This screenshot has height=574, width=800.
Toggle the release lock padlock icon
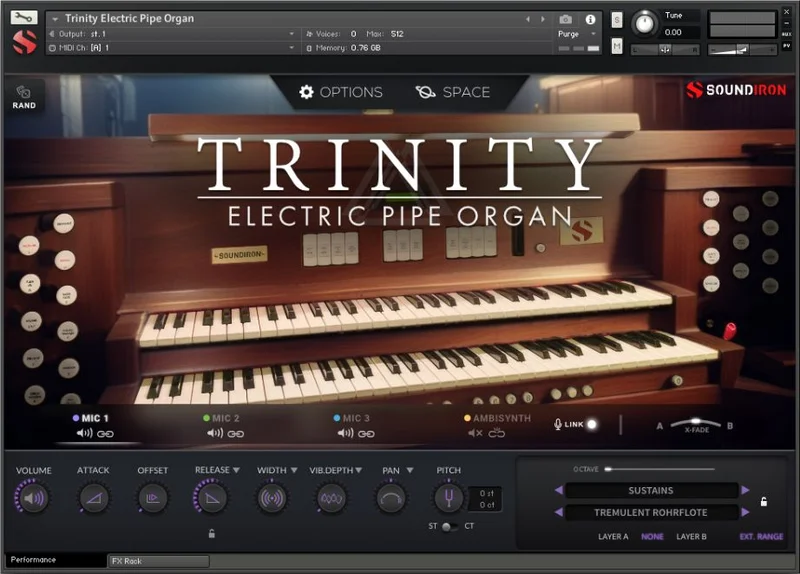tap(211, 534)
